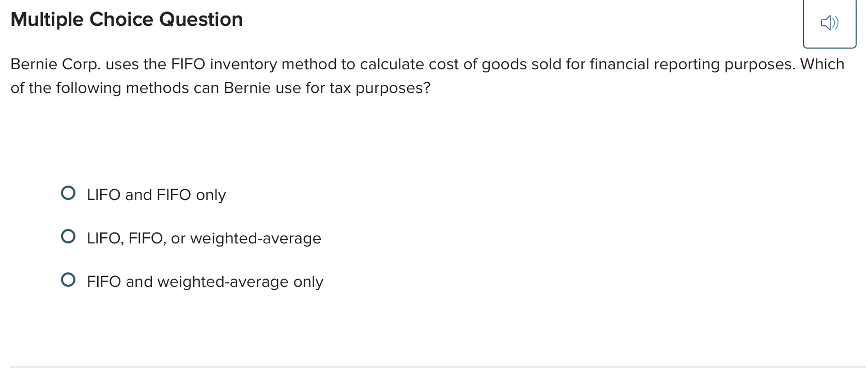
Task: Click the read-aloud speaker icon
Action: pyautogui.click(x=829, y=23)
